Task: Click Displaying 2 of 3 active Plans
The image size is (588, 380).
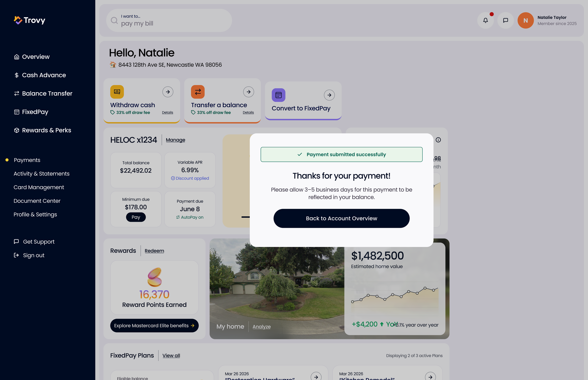Action: pyautogui.click(x=414, y=356)
